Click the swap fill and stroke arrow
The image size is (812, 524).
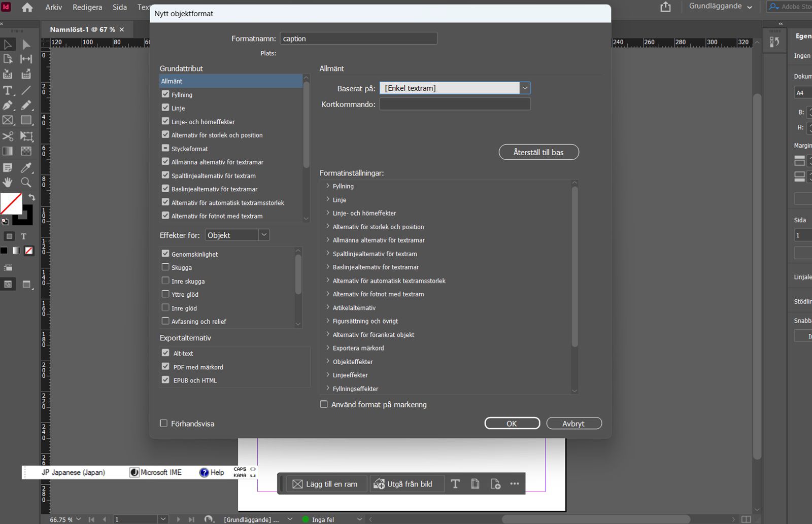click(31, 197)
